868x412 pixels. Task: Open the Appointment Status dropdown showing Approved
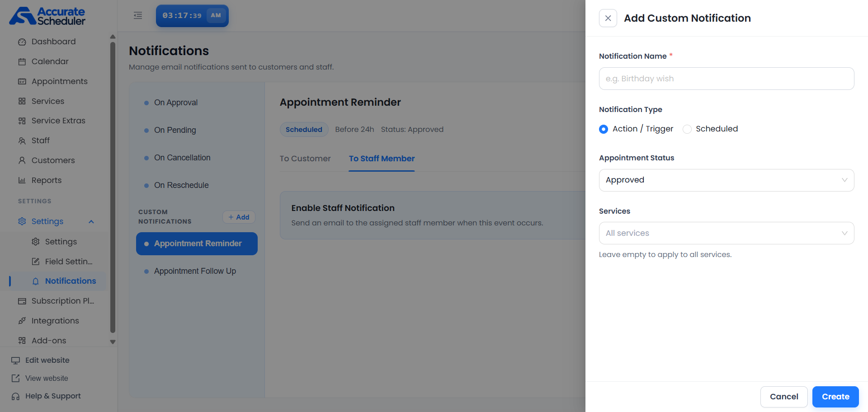[726, 180]
